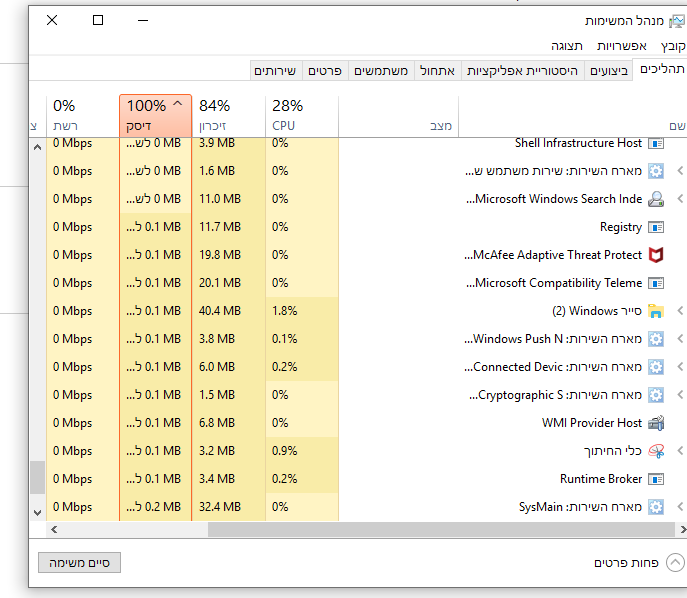
Task: Click the Registry process icon
Action: 656,227
